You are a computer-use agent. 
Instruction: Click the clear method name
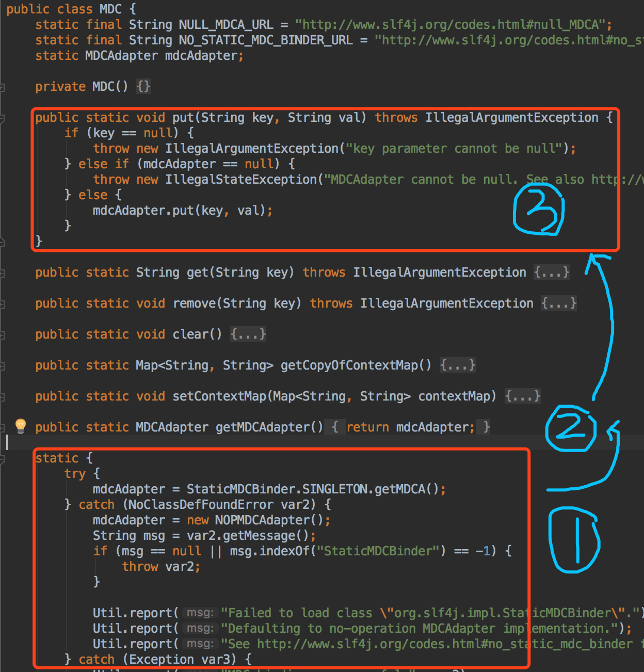pos(190,334)
